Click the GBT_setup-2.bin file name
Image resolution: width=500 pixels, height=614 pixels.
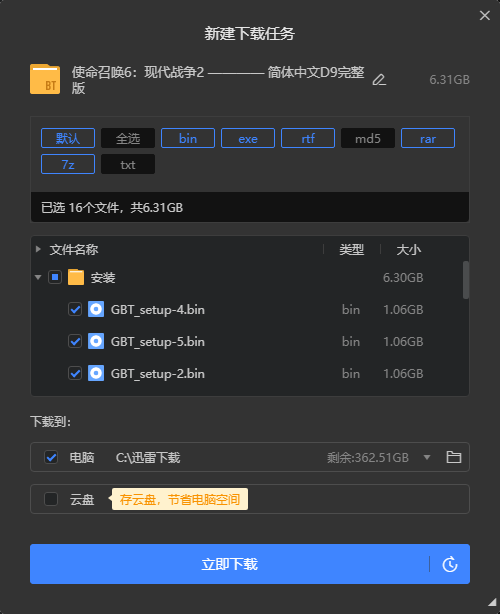click(x=158, y=374)
